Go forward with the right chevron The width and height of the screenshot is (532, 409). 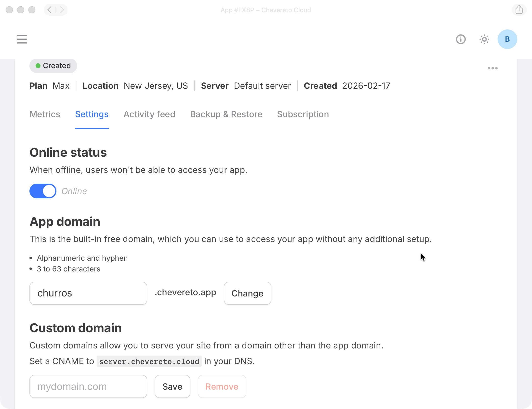62,10
